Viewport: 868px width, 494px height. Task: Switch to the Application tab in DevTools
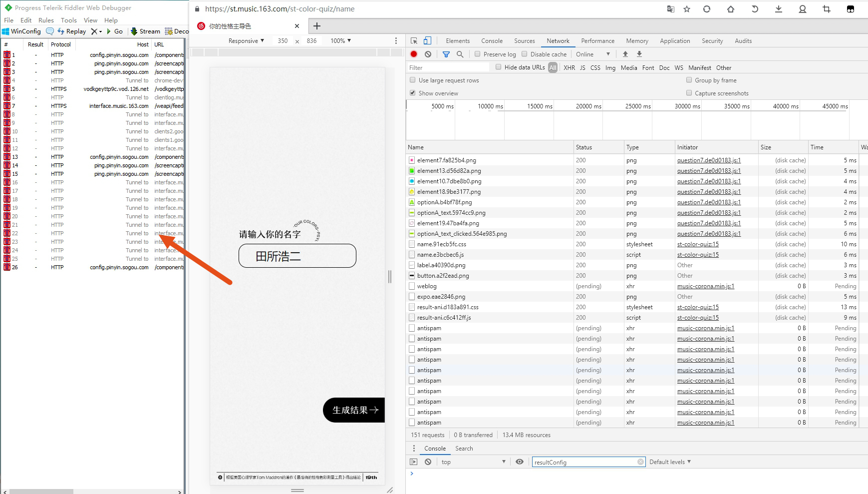coord(675,41)
